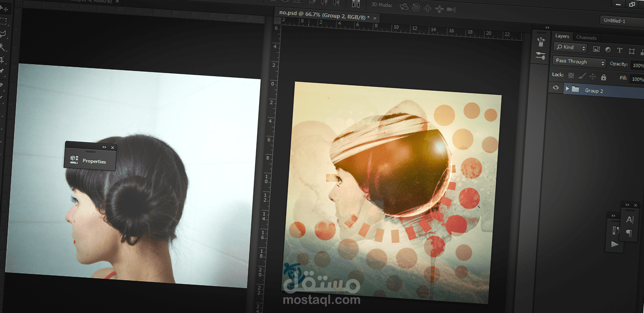Screen dimensions: 644x313
Task: Hide the Group 2 layer visibility eye
Action: (x=556, y=88)
